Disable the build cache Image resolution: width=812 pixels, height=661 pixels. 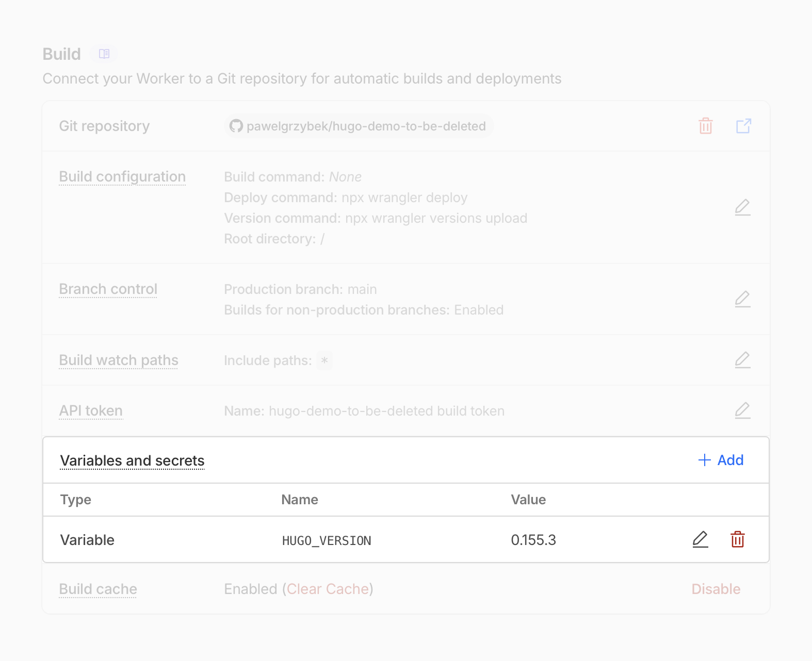pos(716,589)
